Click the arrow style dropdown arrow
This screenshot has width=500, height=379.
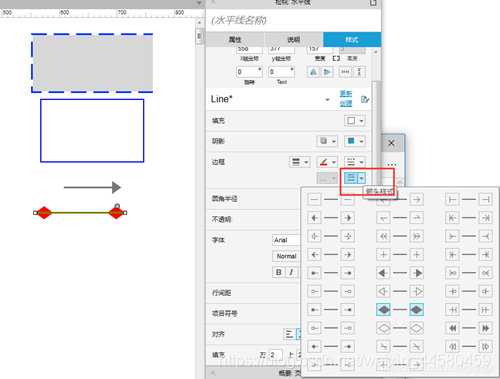pyautogui.click(x=361, y=178)
